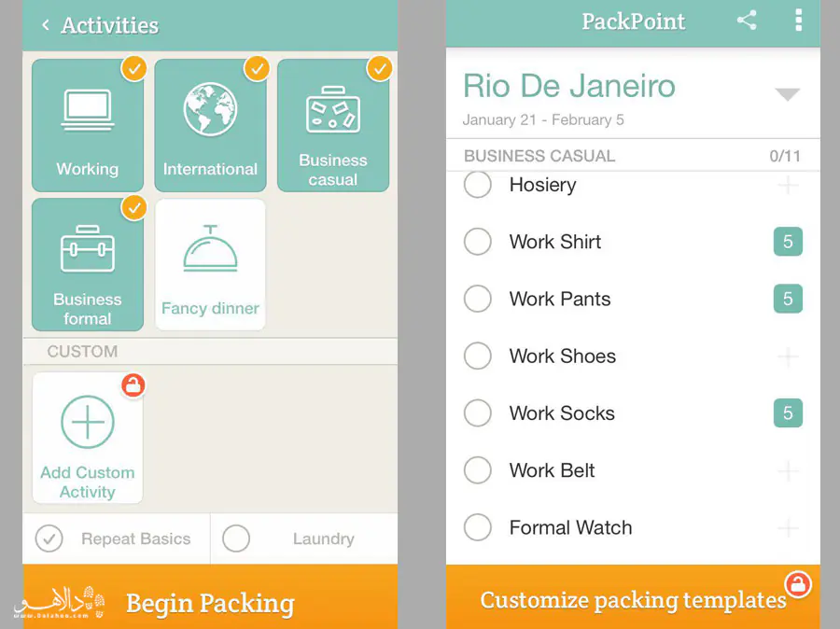Tick the Formal Watch circle
The image size is (840, 629).
pyautogui.click(x=477, y=527)
